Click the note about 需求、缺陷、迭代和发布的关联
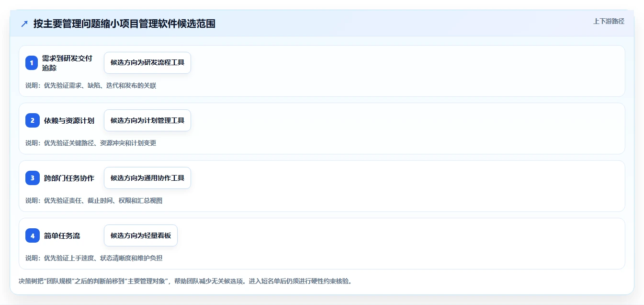Viewport: 644px width, 305px height. coord(91,85)
